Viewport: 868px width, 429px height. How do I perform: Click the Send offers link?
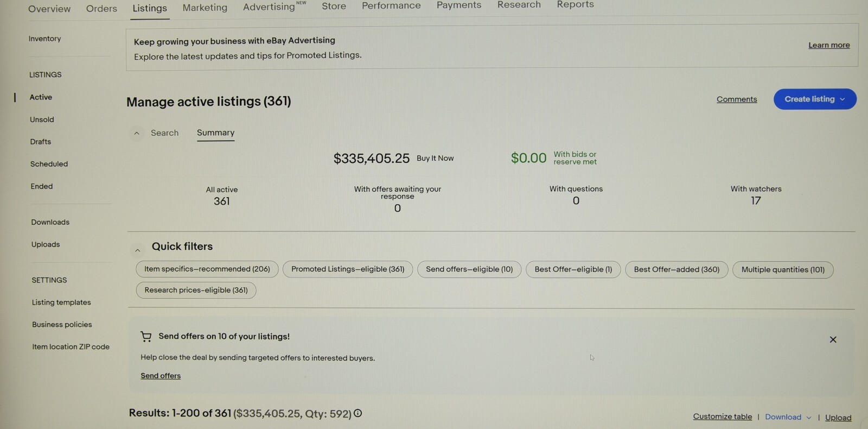(161, 376)
